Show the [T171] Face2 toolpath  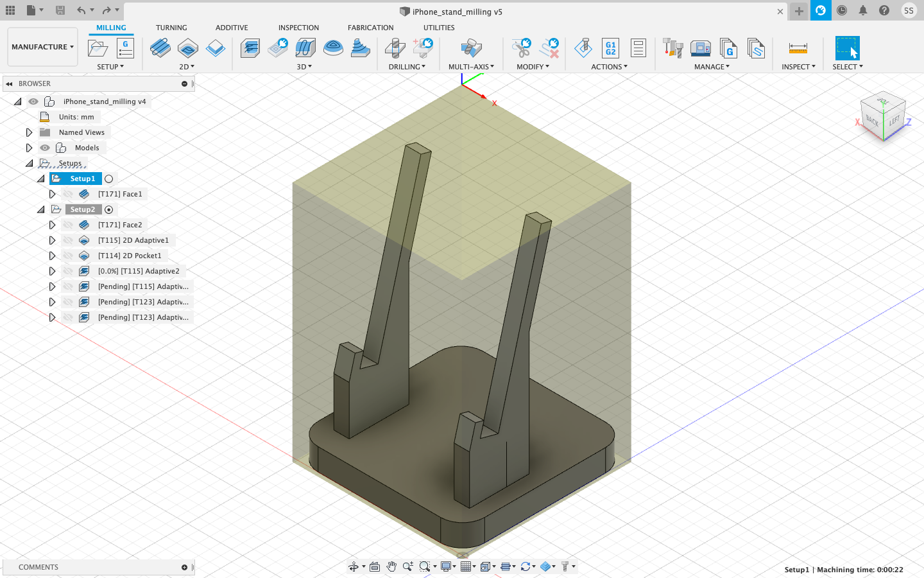point(68,225)
